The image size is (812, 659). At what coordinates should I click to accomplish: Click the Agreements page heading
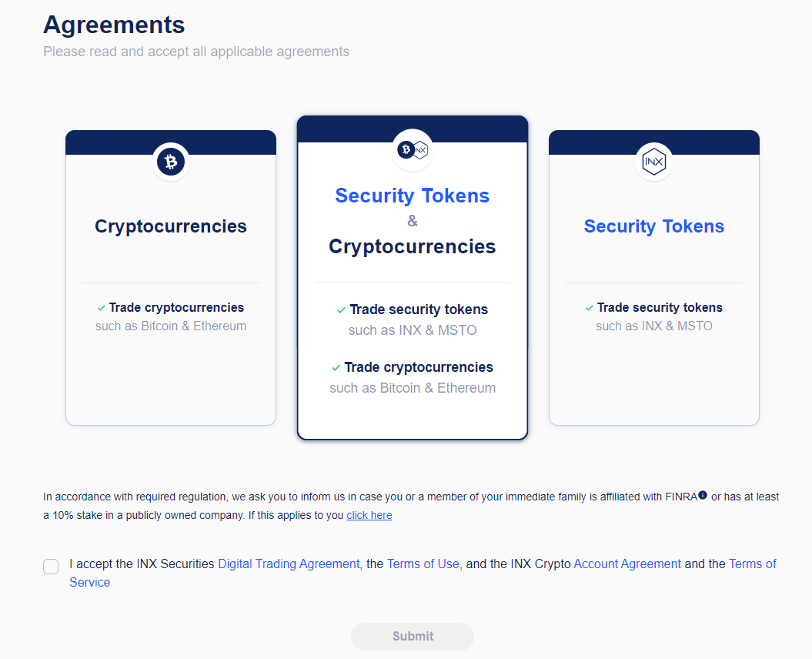coord(114,25)
